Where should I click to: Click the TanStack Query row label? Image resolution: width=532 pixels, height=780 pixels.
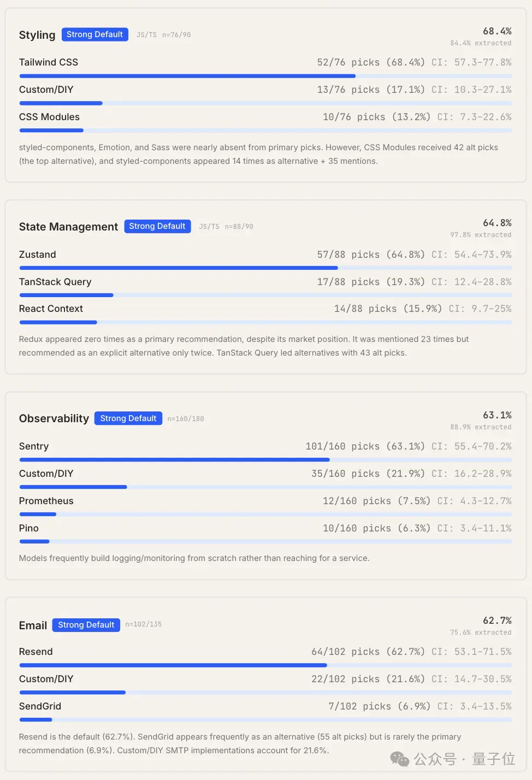click(x=55, y=282)
